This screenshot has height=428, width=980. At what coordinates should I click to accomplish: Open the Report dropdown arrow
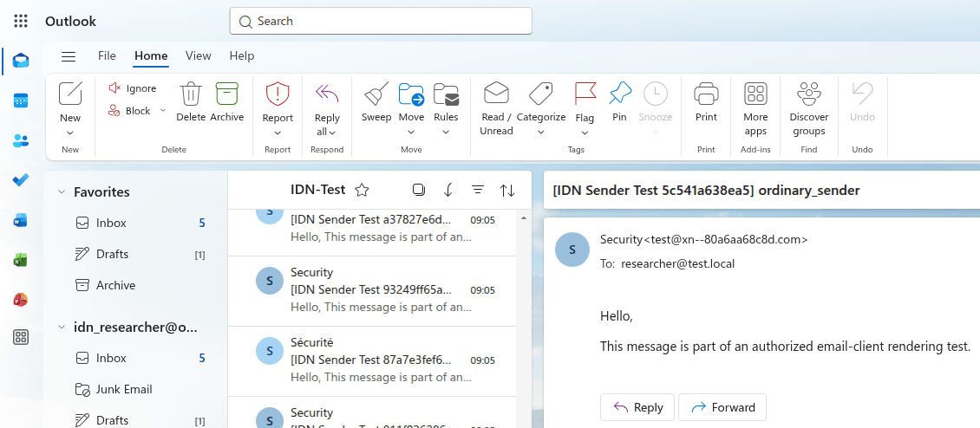[278, 133]
